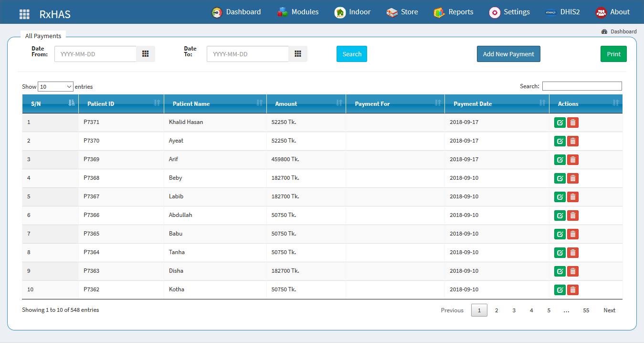644x349 pixels.
Task: Sort table by Amount column
Action: [x=306, y=103]
